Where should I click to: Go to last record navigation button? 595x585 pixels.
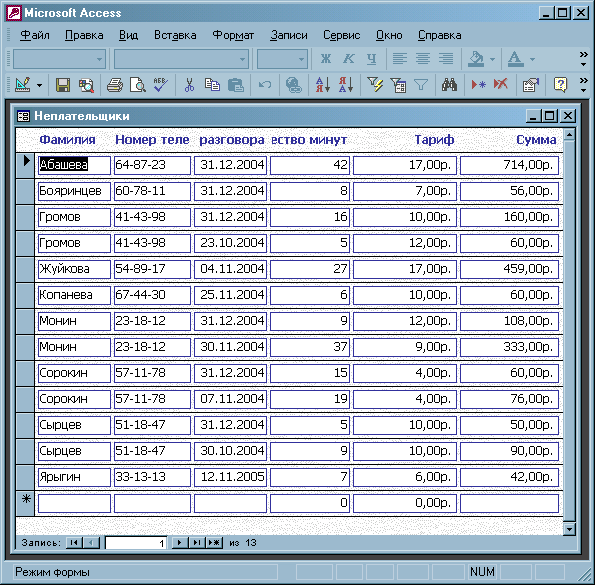(x=197, y=543)
